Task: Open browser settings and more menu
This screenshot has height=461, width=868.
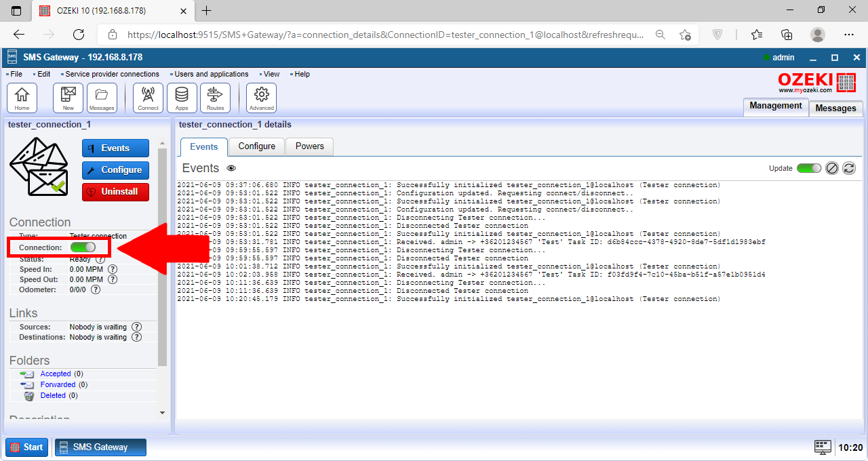Action: (849, 35)
